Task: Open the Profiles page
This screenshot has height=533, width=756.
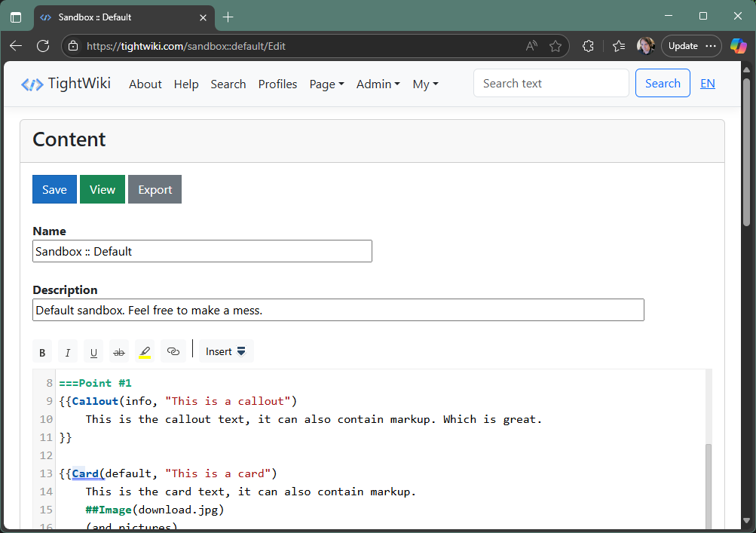Action: click(x=277, y=84)
